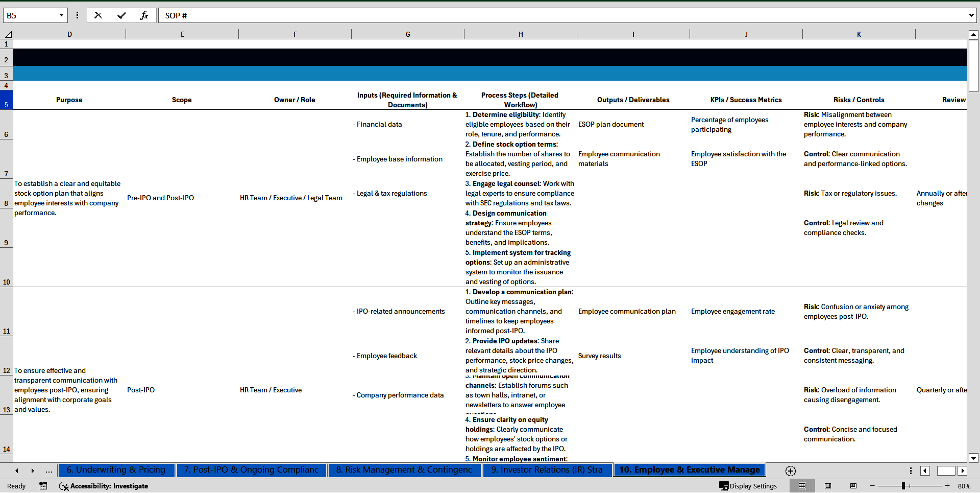
Task: Cancel the formula bar entry
Action: [x=98, y=15]
